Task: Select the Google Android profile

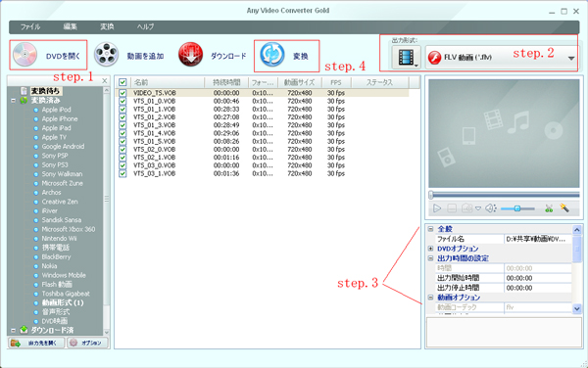Action: click(x=63, y=147)
